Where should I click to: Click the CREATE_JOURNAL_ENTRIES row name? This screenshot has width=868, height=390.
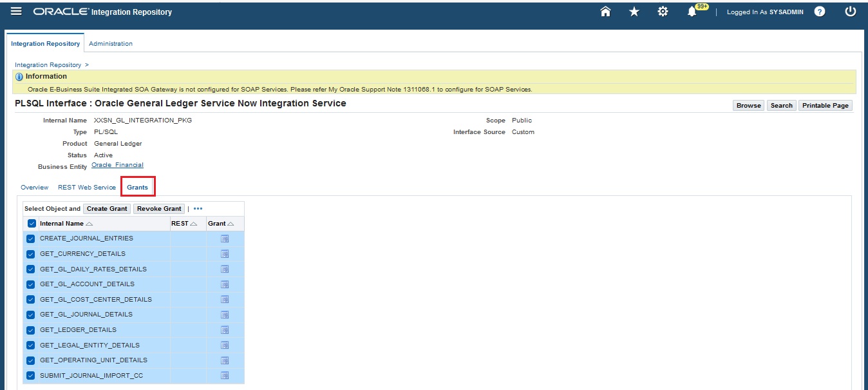pos(86,239)
